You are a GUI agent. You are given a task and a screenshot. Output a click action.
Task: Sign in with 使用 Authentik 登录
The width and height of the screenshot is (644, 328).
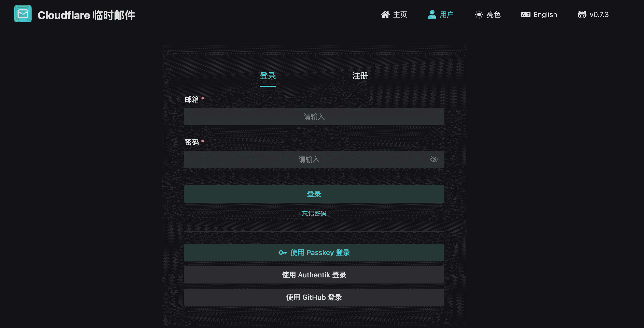(x=314, y=275)
